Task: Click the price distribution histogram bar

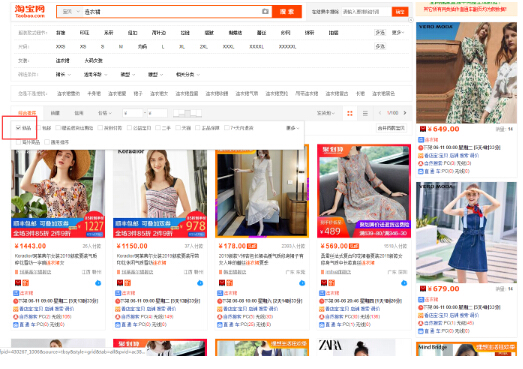Action: [x=187, y=113]
